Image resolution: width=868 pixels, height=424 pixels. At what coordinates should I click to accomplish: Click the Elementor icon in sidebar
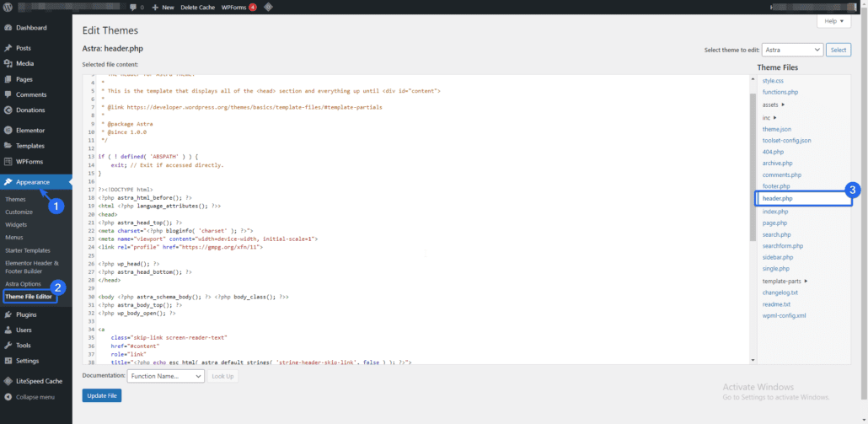tap(8, 131)
